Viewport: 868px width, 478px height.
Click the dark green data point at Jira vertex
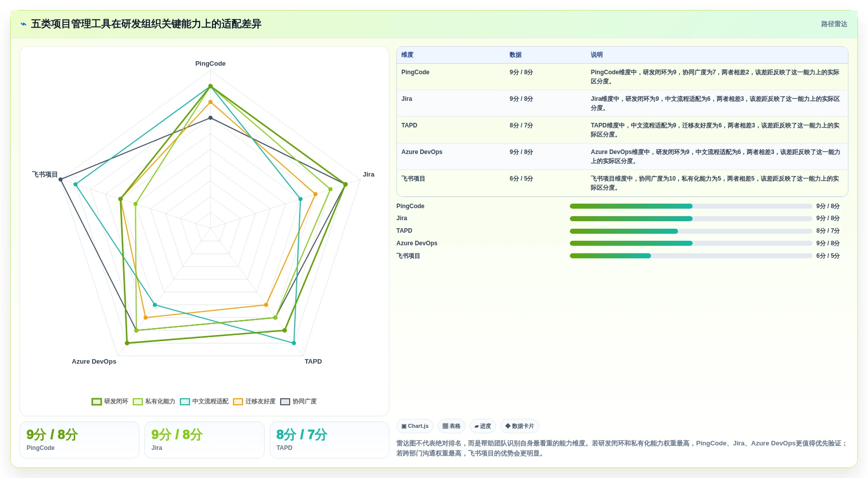(x=345, y=185)
